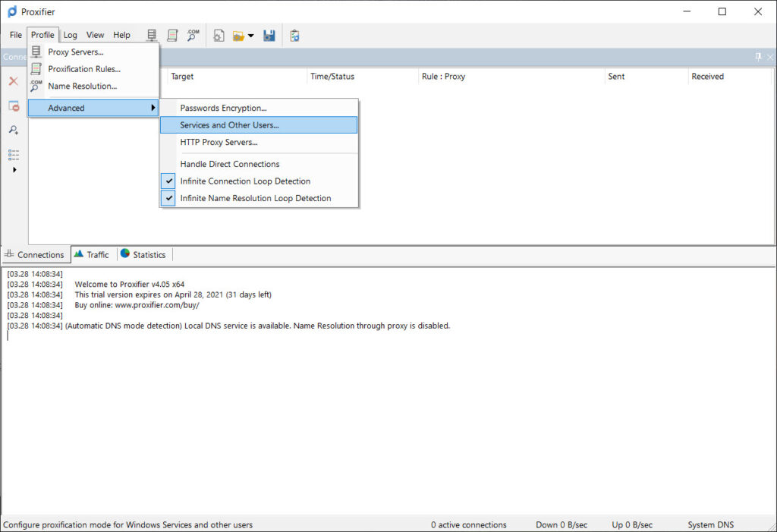The width and height of the screenshot is (777, 532).
Task: Sort by the Sent column header
Action: 646,77
